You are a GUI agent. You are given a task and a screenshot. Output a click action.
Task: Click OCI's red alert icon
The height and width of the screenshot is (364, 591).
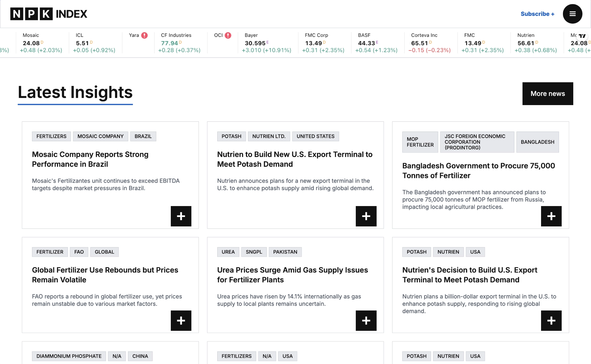click(x=228, y=35)
